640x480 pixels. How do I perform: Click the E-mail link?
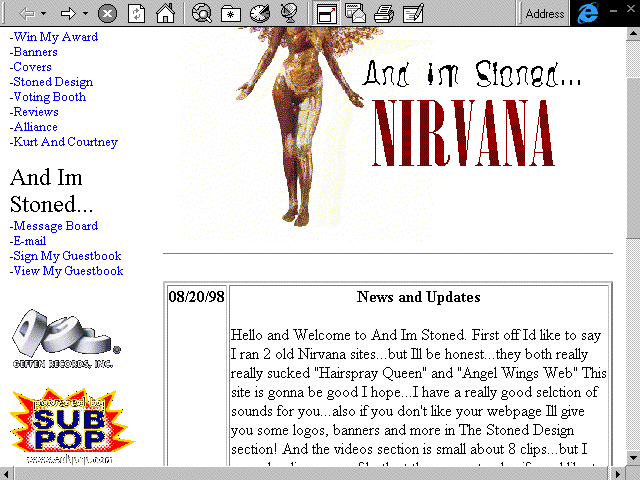tap(30, 241)
